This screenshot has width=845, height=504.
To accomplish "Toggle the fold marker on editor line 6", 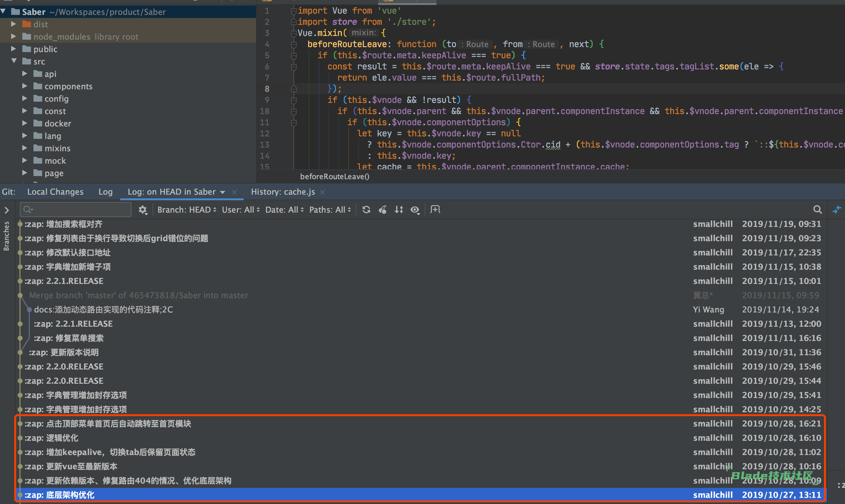I will pos(294,67).
